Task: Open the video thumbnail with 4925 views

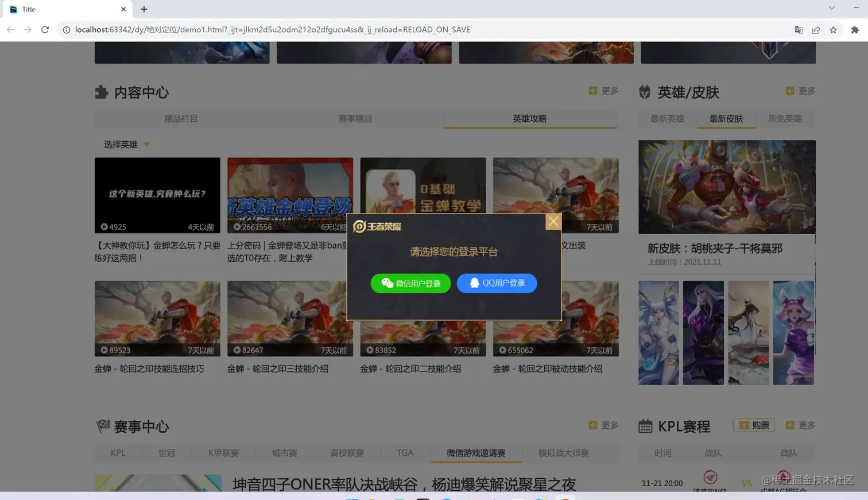Action: click(157, 195)
